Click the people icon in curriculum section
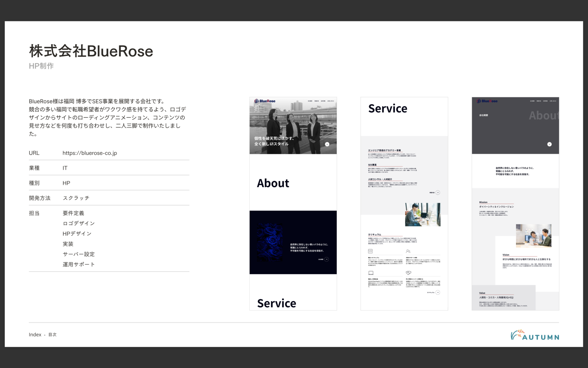The image size is (588, 368). (408, 251)
